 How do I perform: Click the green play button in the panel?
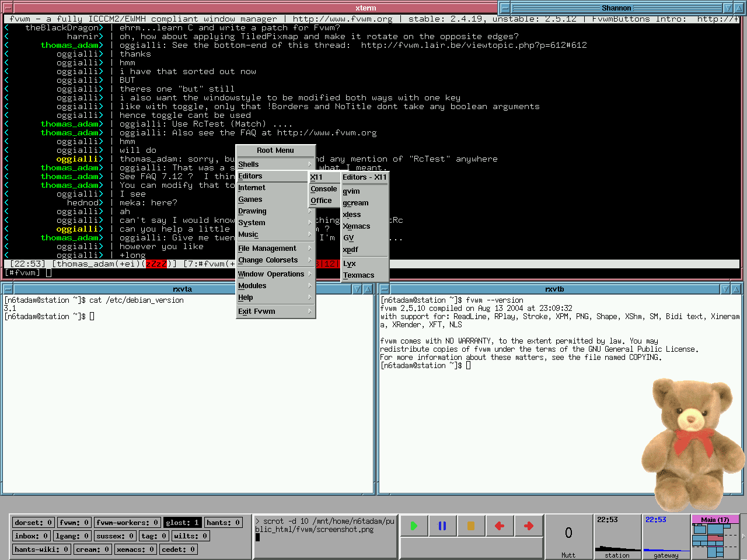coord(414,526)
